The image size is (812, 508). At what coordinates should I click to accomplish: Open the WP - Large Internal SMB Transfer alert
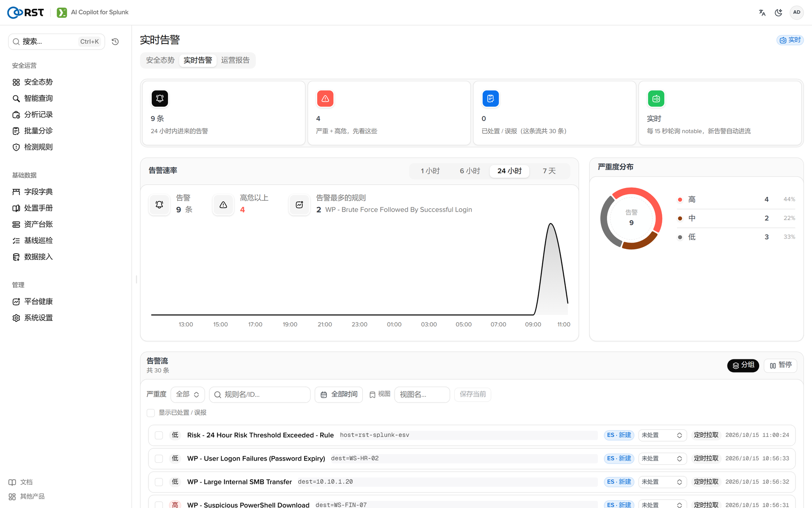[239, 482]
